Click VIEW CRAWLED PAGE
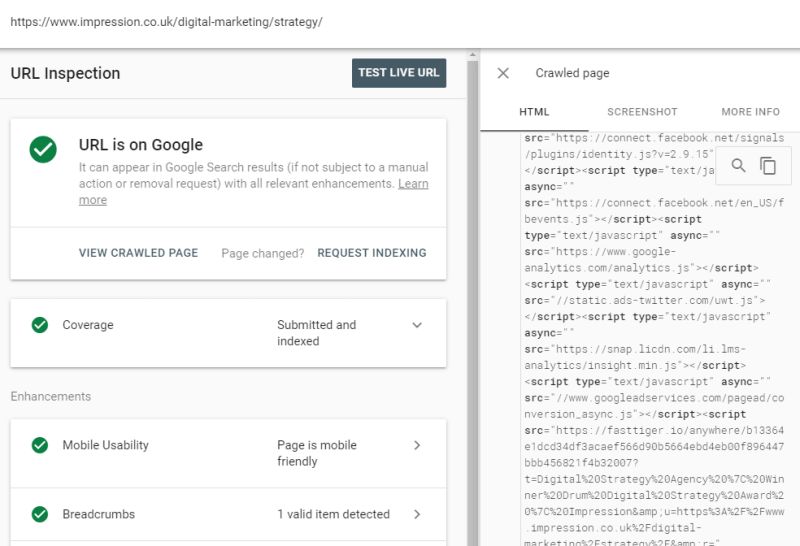The image size is (800, 546). click(x=138, y=253)
